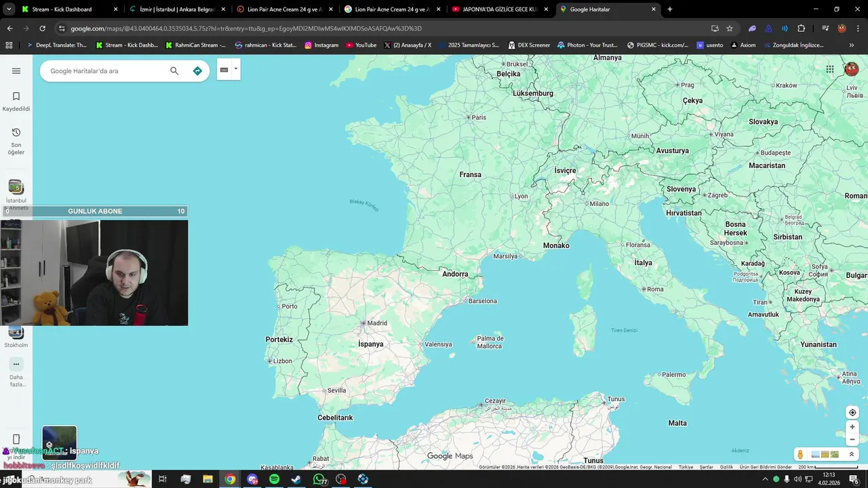The image size is (868, 488).
Task: Click the Şartlar footer link
Action: tap(707, 467)
